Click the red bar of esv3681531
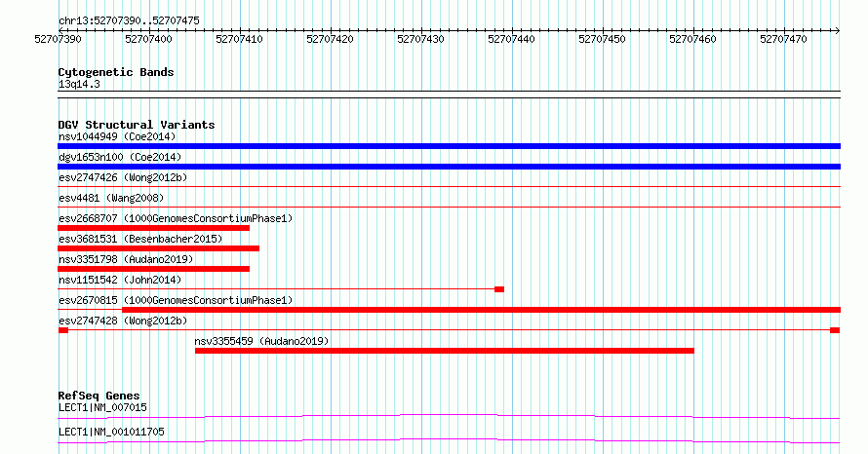Image resolution: width=868 pixels, height=454 pixels. (158, 248)
